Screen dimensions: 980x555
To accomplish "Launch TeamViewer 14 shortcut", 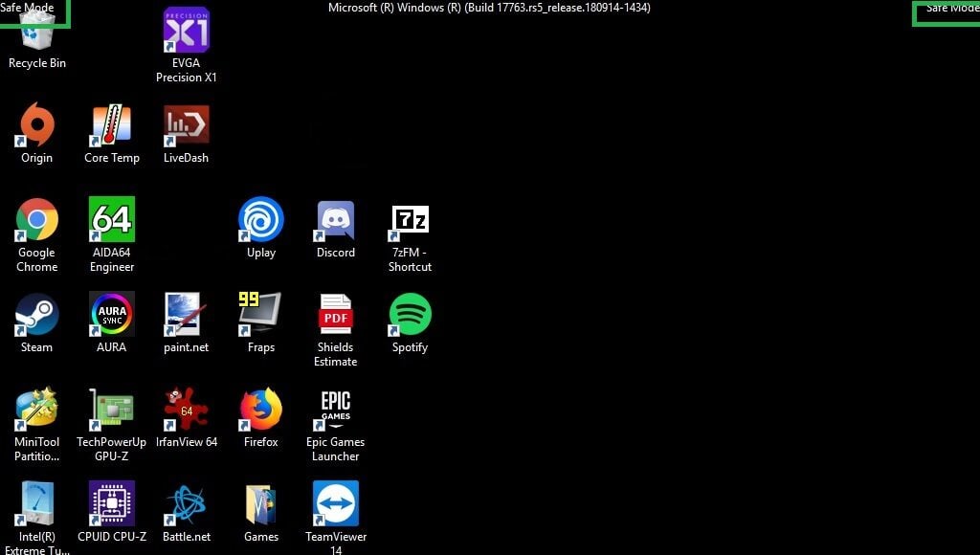I will pos(336,503).
